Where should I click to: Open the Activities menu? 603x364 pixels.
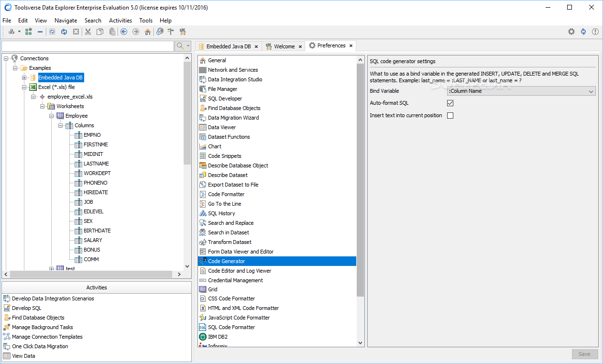pyautogui.click(x=121, y=21)
